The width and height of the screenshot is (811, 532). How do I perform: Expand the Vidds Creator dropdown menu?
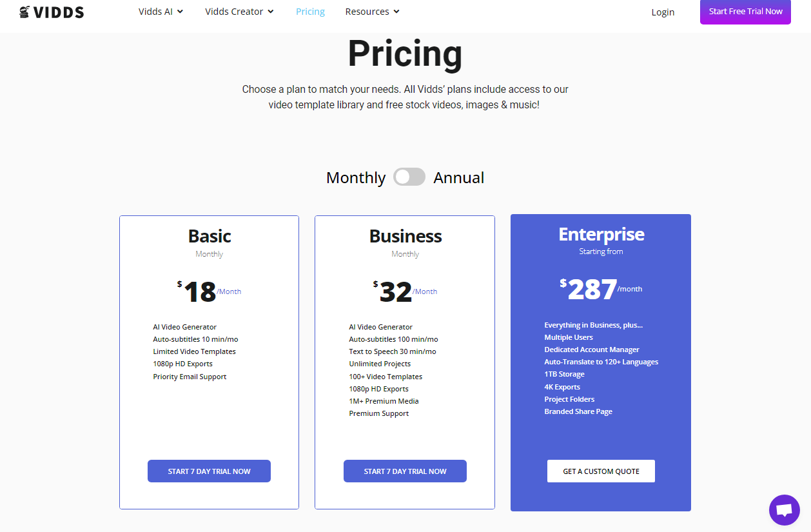click(x=239, y=12)
